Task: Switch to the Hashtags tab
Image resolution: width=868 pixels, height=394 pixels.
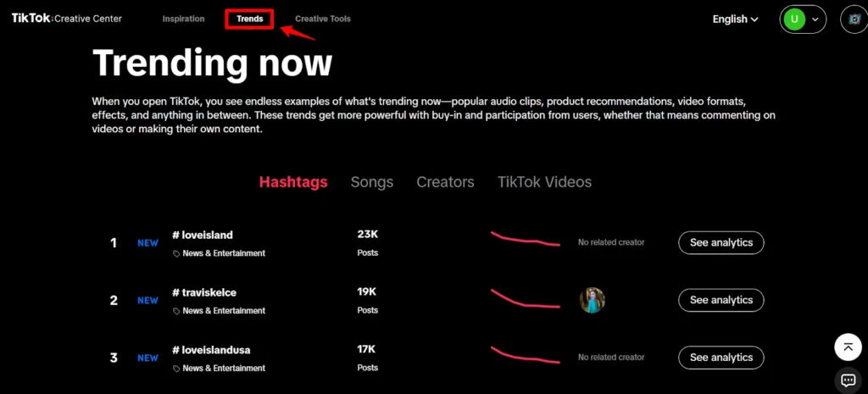Action: click(293, 182)
